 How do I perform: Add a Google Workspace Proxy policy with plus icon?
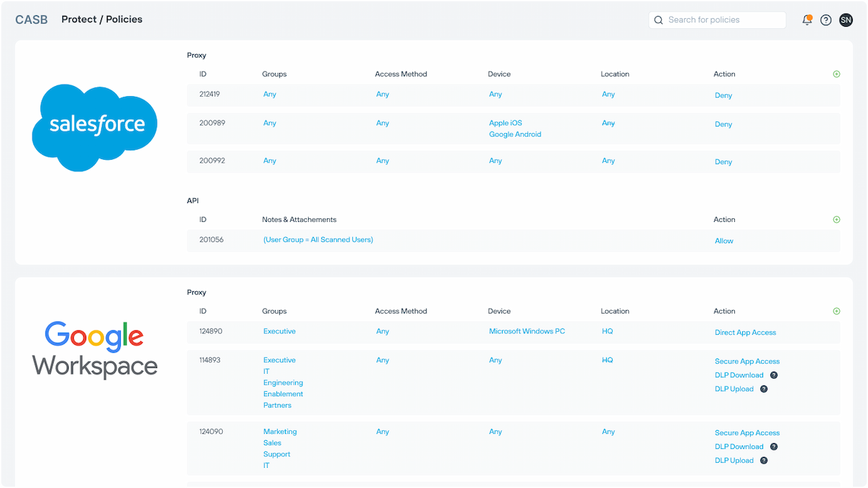836,312
